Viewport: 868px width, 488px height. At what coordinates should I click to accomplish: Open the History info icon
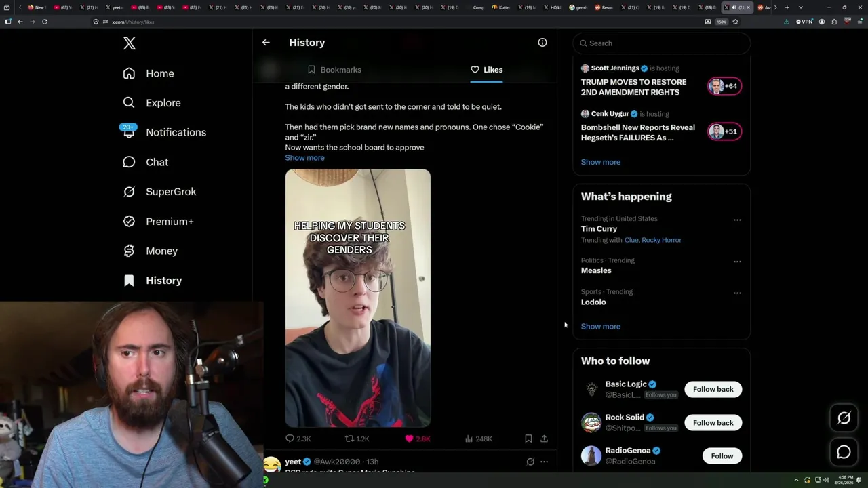click(542, 43)
